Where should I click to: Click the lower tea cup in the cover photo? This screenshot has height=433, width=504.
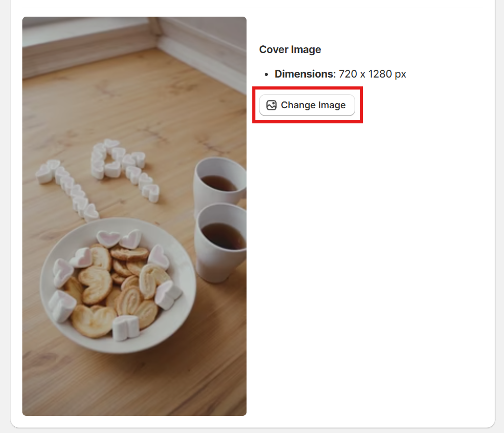point(221,244)
